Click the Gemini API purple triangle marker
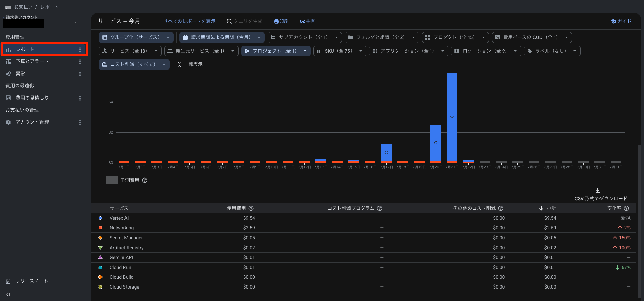The width and height of the screenshot is (644, 301). tap(100, 257)
